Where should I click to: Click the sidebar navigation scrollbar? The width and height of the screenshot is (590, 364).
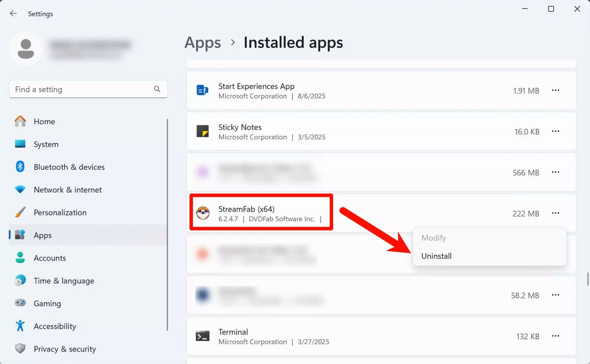(167, 225)
